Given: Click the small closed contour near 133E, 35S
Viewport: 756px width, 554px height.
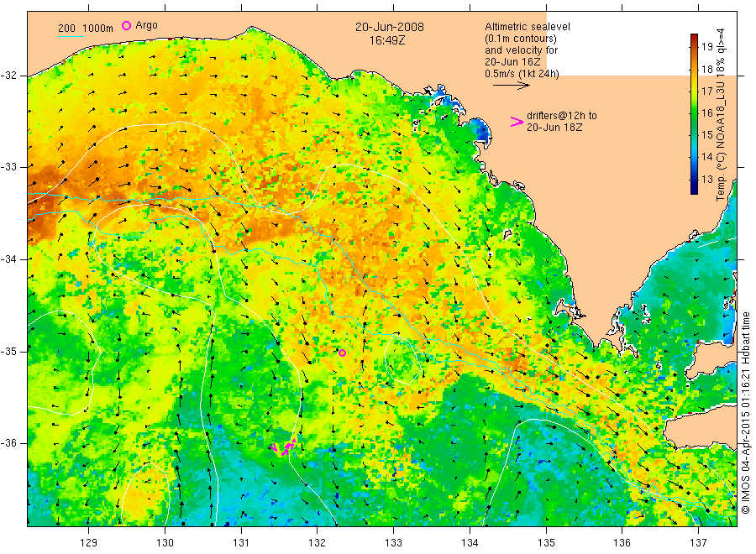Looking at the screenshot, I should pyautogui.click(x=403, y=361).
